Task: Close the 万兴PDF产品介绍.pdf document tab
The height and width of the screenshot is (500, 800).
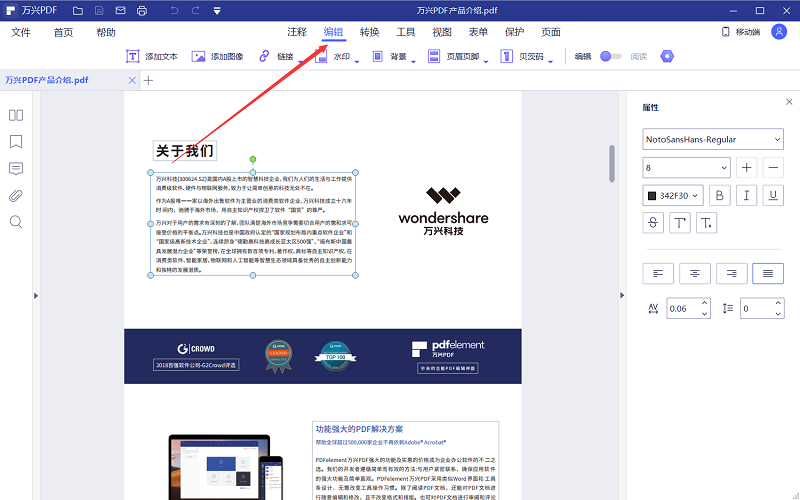Action: click(132, 80)
